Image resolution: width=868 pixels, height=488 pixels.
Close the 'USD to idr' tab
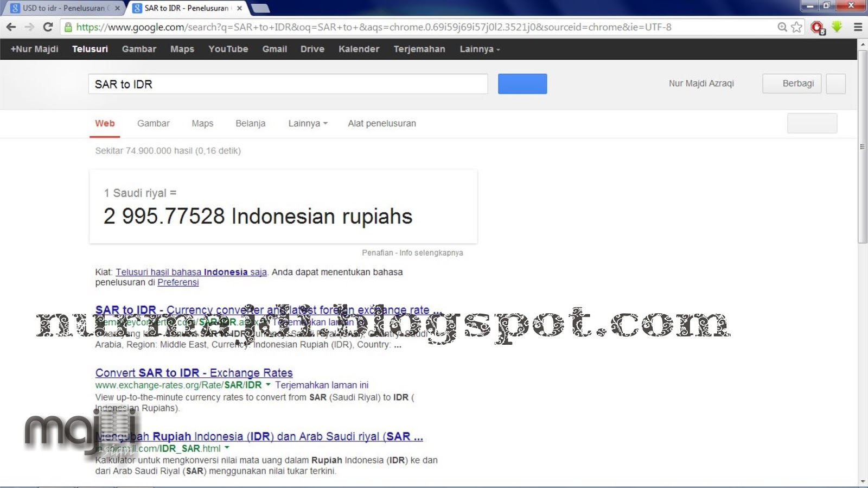(x=117, y=8)
